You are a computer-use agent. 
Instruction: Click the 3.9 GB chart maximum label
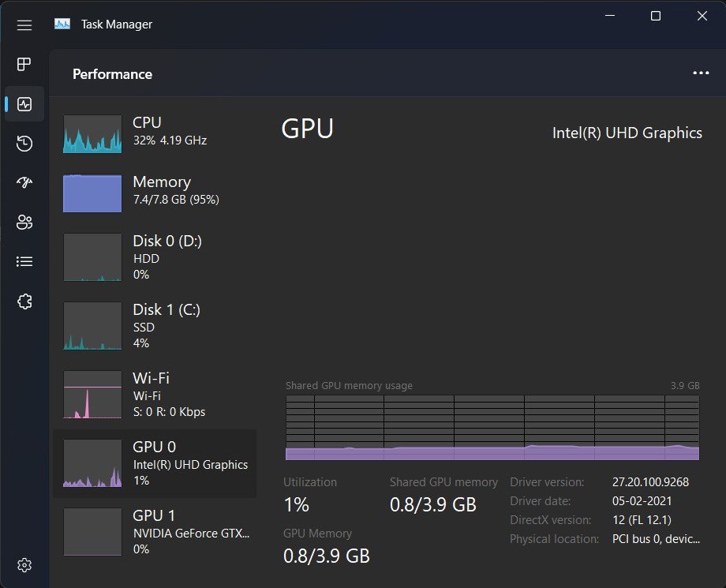pos(685,386)
